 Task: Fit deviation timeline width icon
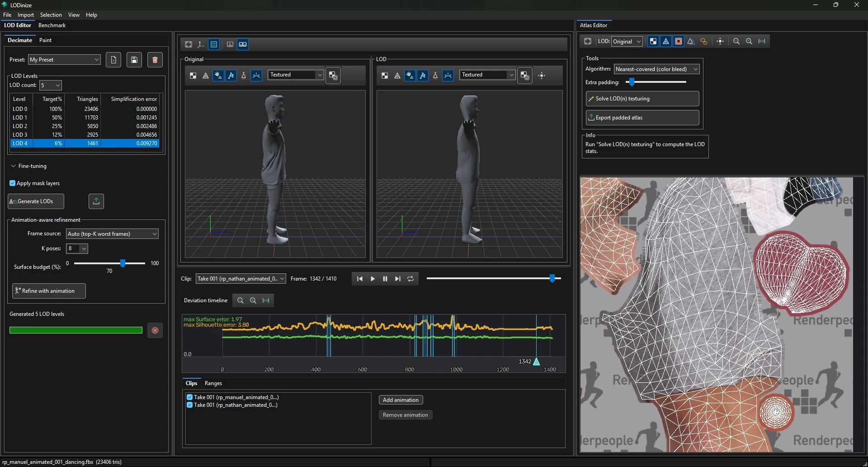click(266, 300)
